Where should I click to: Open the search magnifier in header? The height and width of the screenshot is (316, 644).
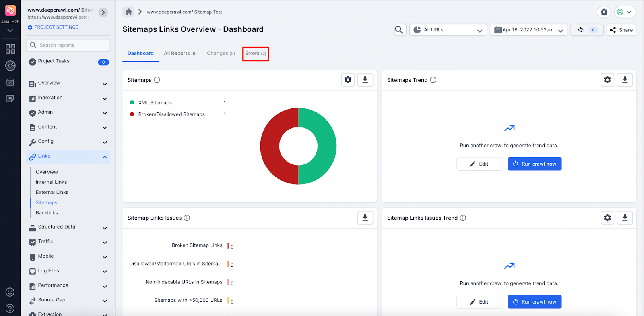pos(399,30)
